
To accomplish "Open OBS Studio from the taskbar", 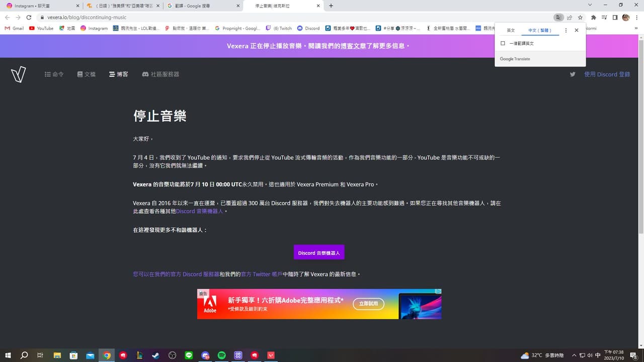I will pyautogui.click(x=172, y=355).
